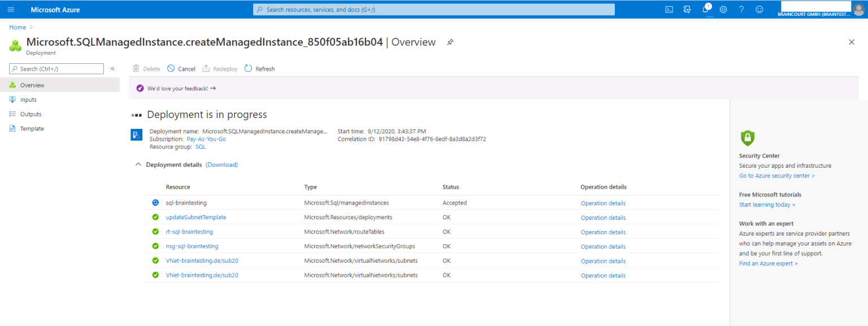The width and height of the screenshot is (868, 326).
Task: Collapse the left navigation menu
Action: (112, 69)
